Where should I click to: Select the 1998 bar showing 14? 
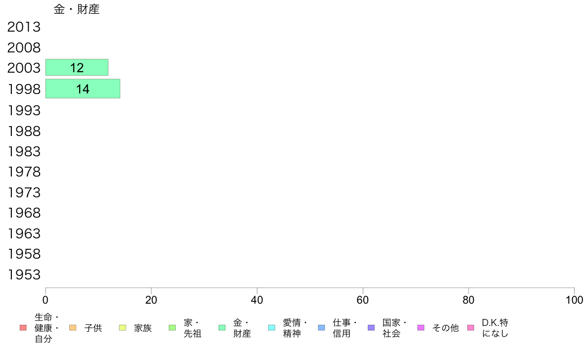click(x=83, y=89)
